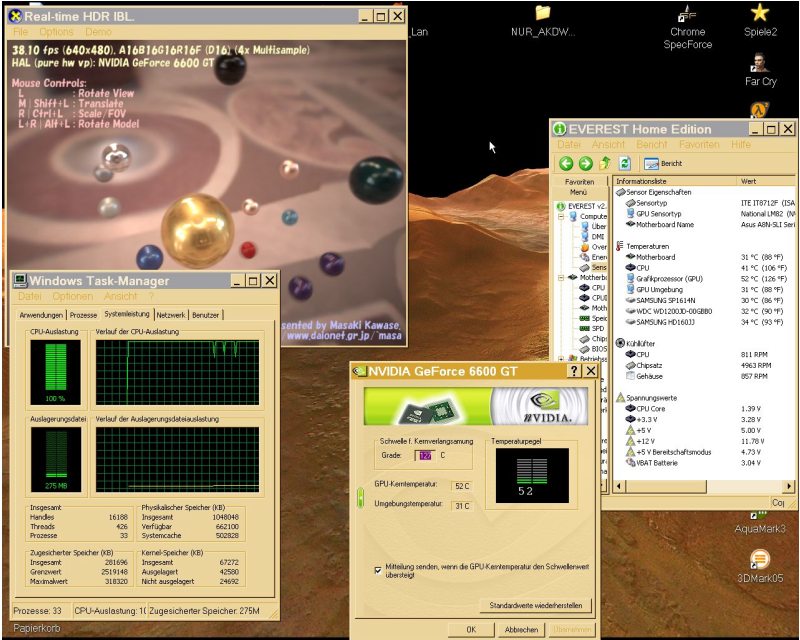Select the WDC WD1200JD-00GBB0 temperature row

(706, 311)
